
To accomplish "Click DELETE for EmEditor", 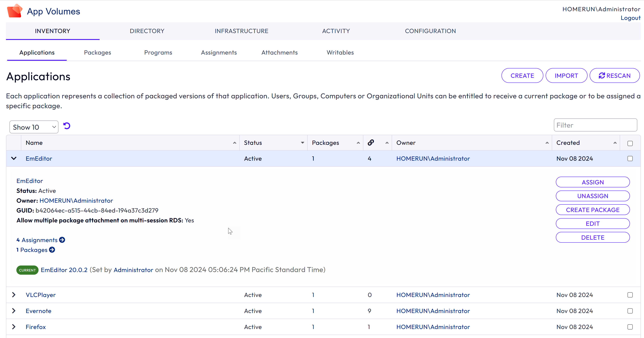I will (593, 237).
